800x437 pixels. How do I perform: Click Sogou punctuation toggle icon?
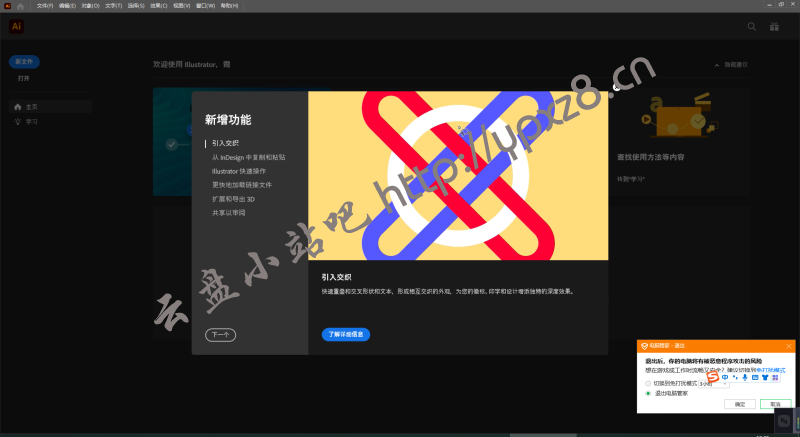pyautogui.click(x=735, y=377)
